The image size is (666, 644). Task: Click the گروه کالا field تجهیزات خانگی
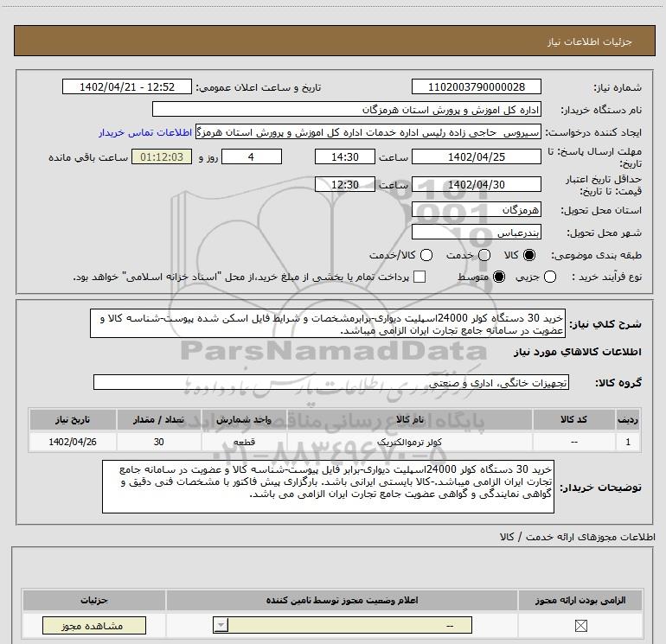click(x=331, y=382)
